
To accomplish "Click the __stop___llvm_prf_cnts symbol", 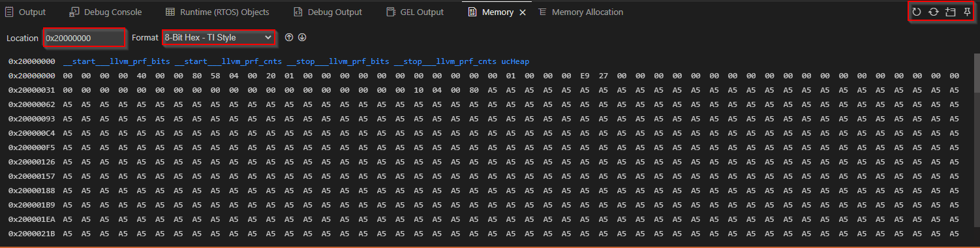I will [x=445, y=61].
